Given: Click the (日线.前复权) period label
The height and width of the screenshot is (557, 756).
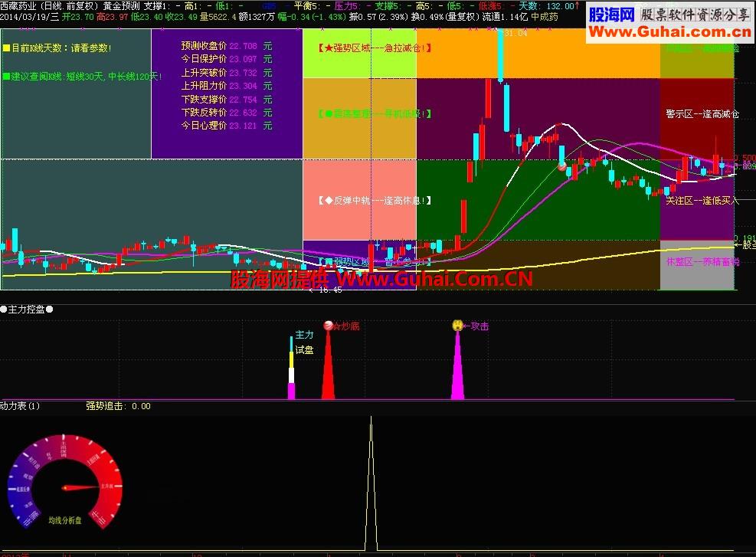Looking at the screenshot, I should click(68, 6).
